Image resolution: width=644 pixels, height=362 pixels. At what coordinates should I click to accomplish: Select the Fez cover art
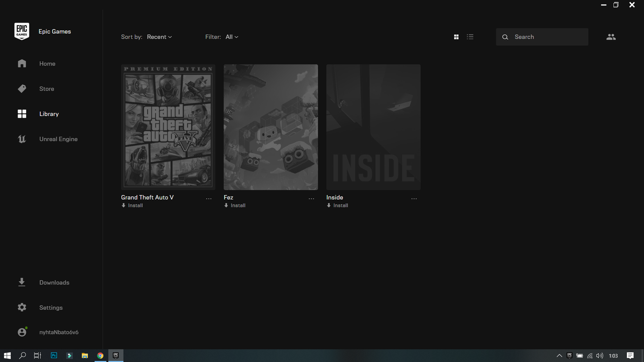pos(271,127)
